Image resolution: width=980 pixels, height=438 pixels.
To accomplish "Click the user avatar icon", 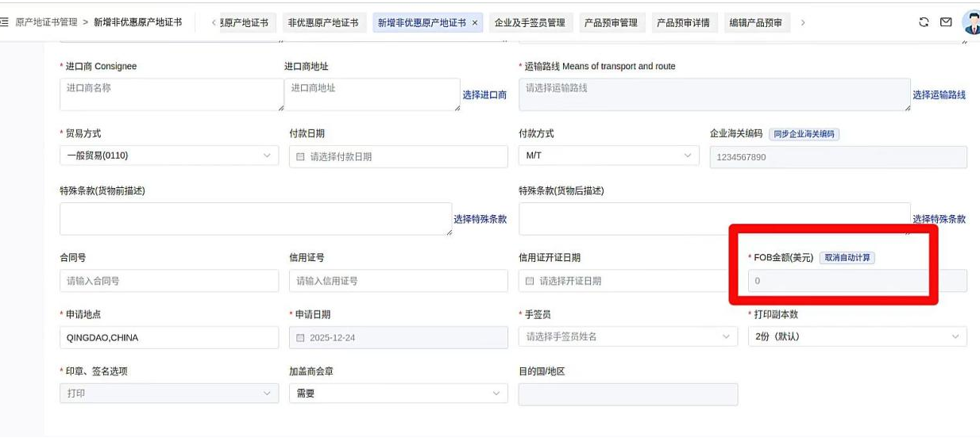I will 970,22.
